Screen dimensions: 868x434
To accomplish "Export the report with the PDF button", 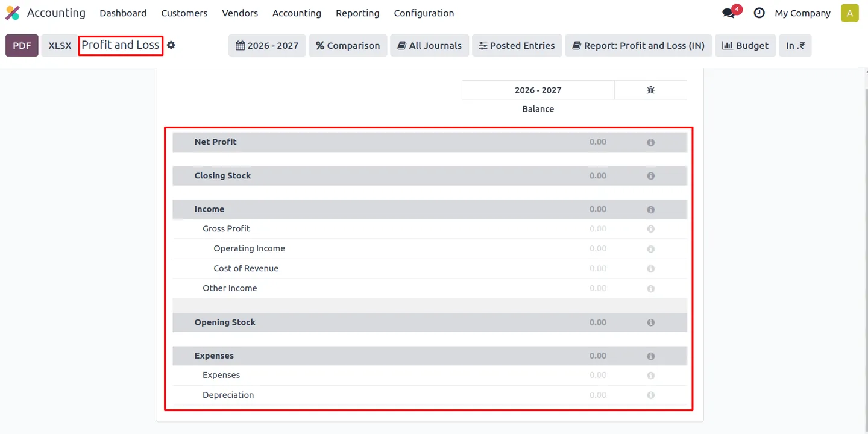I will click(x=22, y=45).
